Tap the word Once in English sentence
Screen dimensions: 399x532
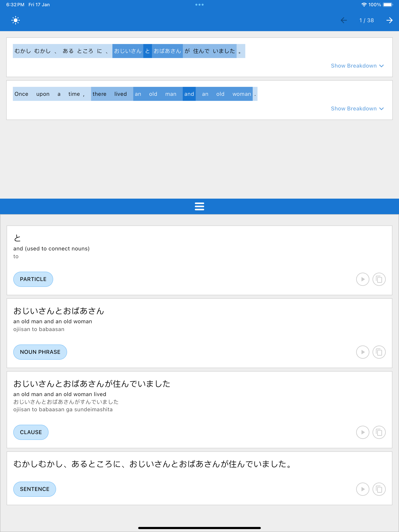click(21, 94)
